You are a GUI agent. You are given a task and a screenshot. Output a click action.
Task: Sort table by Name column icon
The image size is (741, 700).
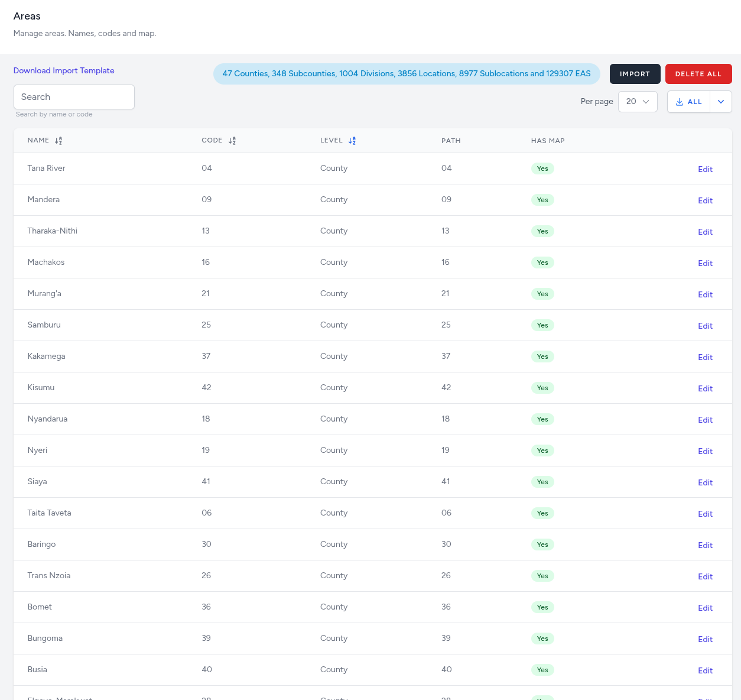[x=58, y=141]
